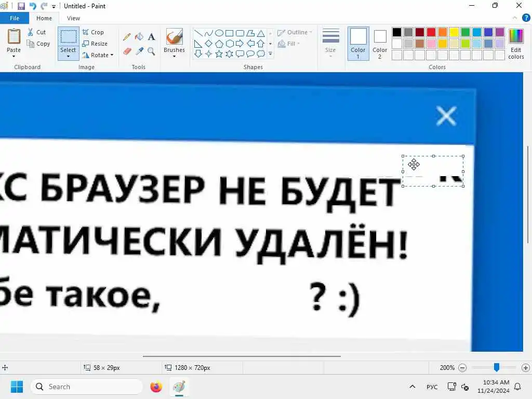Screen dimensions: 532x399
Task: Open Firefox from the taskbar
Action: point(156,387)
